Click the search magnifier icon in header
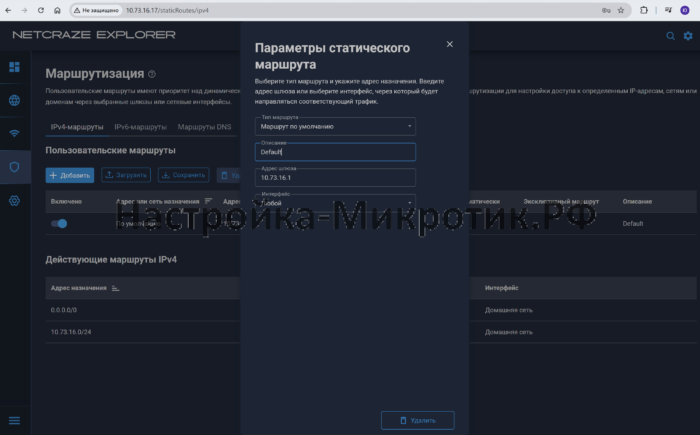The height and width of the screenshot is (435, 700). coord(671,36)
